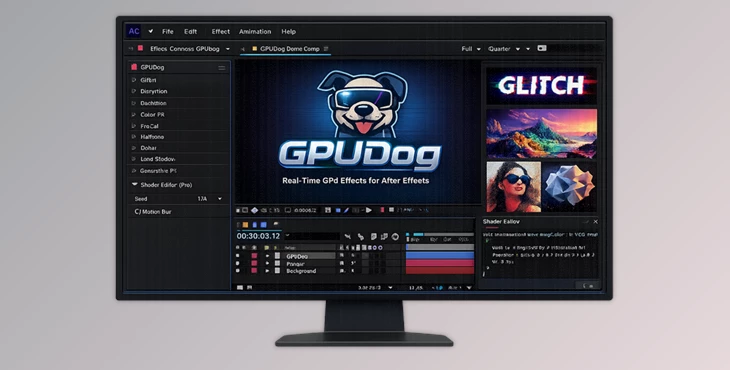Viewport: 730px width, 370px height.
Task: Open dropdown arrow next to timeline timecode
Action: (287, 235)
